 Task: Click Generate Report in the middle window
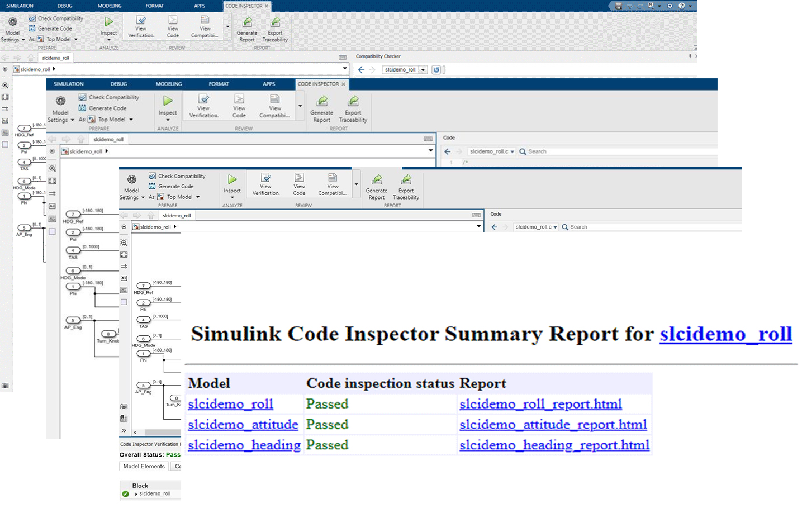click(x=322, y=109)
